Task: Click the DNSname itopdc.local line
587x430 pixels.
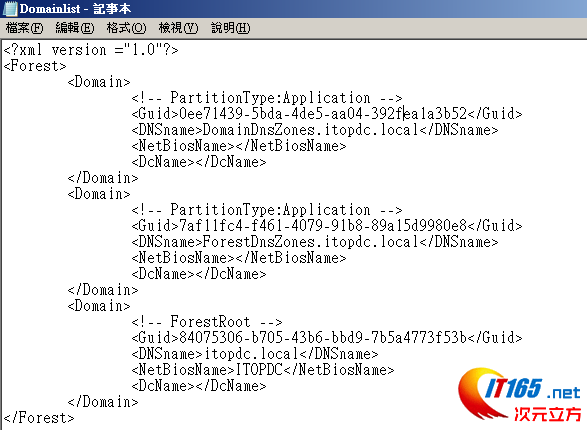Action: click(x=255, y=354)
